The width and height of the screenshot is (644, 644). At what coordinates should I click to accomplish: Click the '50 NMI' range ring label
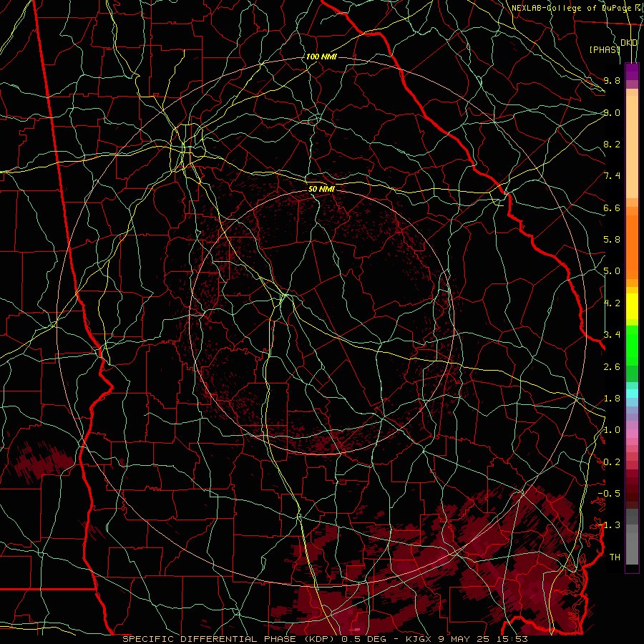point(321,190)
